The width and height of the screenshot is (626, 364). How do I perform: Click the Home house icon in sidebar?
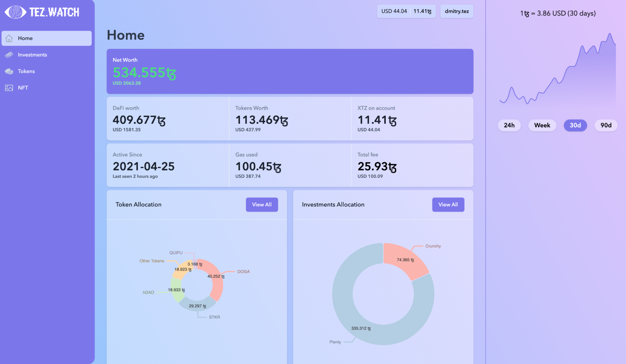(9, 38)
